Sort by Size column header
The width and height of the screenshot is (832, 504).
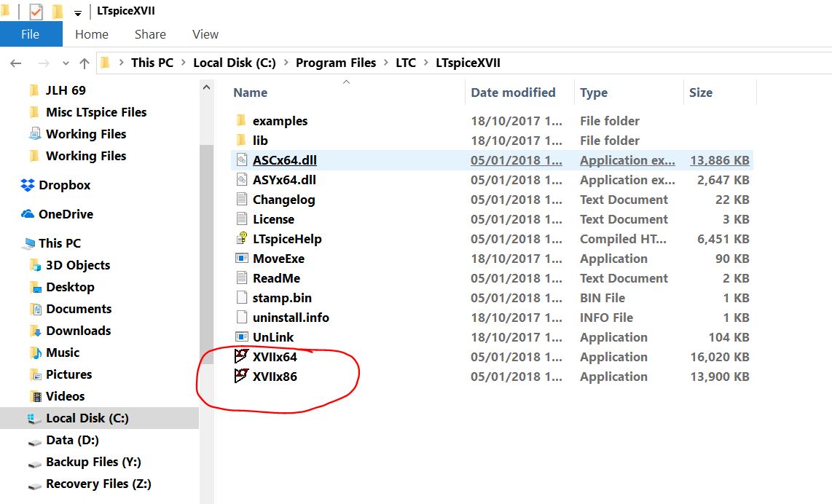[x=700, y=92]
